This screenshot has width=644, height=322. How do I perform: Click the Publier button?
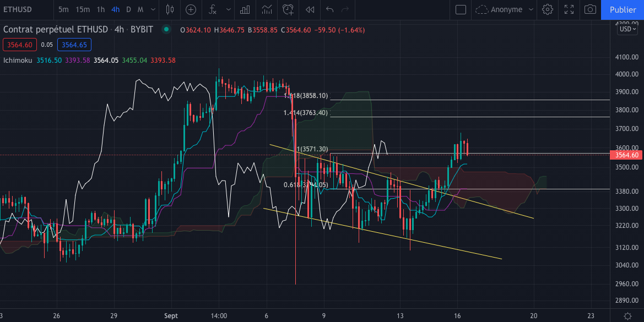623,9
